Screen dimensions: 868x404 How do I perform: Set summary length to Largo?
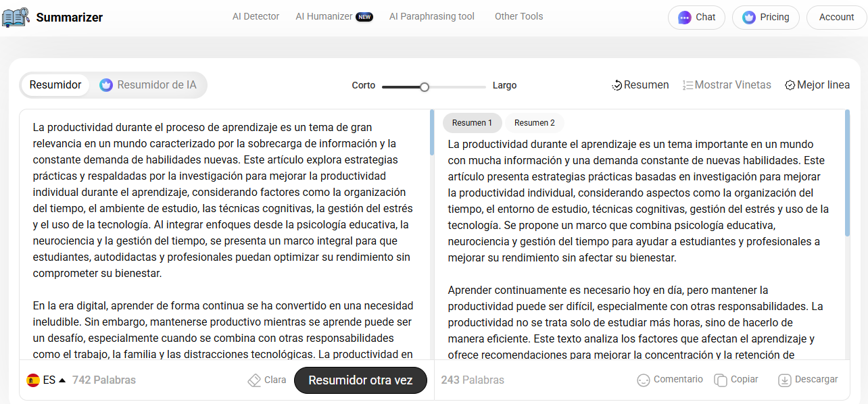[x=504, y=86]
